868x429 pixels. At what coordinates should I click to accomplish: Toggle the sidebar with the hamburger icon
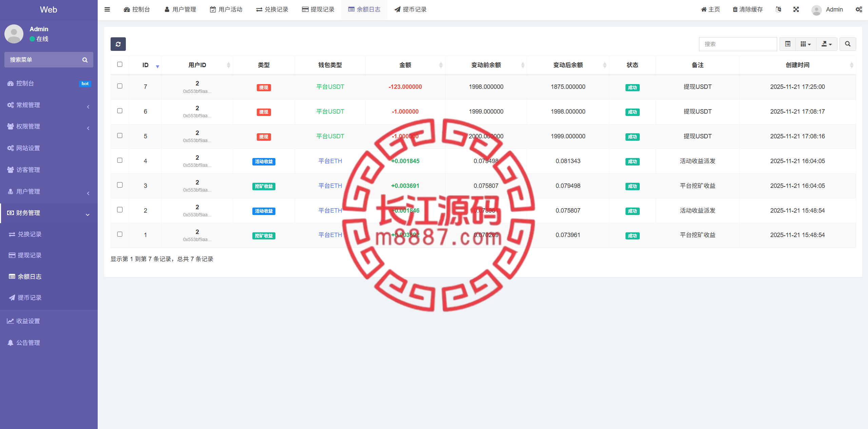(x=107, y=9)
